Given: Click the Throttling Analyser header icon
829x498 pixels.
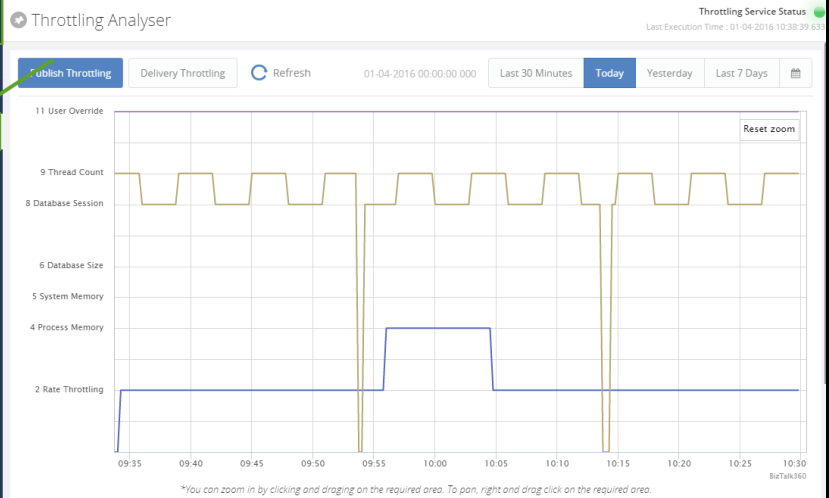Looking at the screenshot, I should click(18, 20).
